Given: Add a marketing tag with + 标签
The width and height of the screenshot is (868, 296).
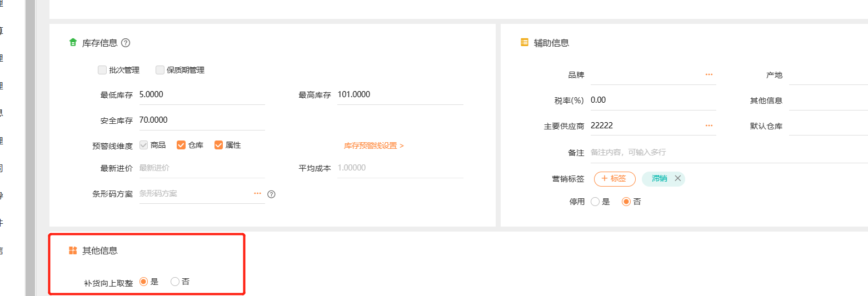Looking at the screenshot, I should [x=615, y=179].
